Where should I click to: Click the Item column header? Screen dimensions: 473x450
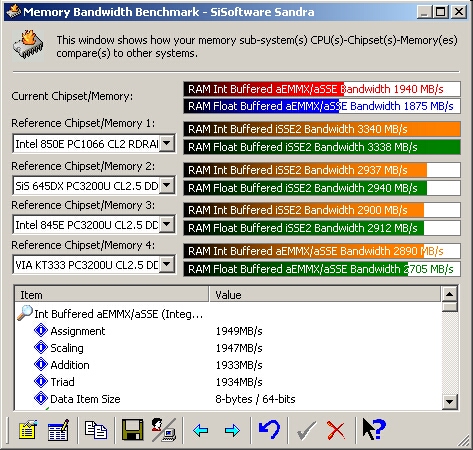pos(112,295)
